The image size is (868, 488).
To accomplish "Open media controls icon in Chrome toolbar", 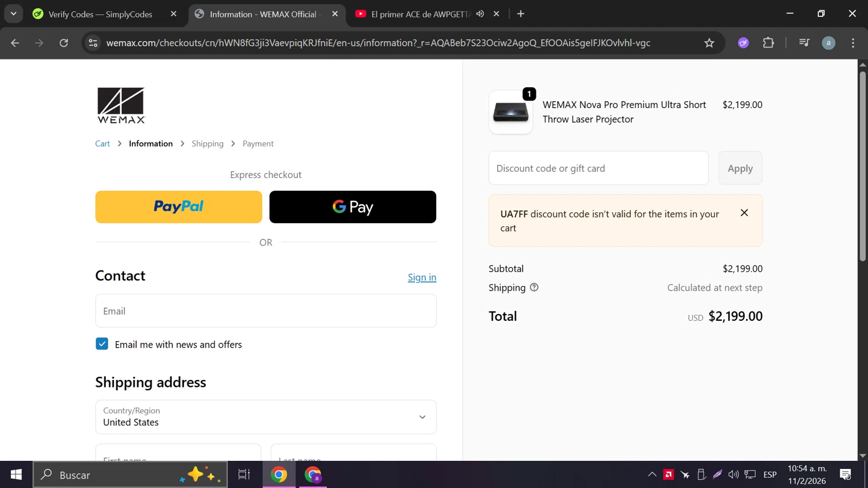I will tap(804, 43).
